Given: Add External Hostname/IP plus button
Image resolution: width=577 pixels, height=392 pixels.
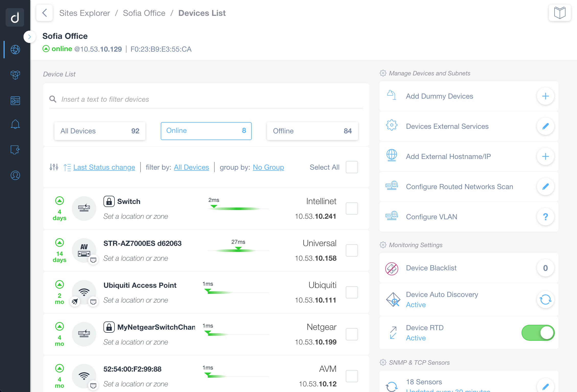Looking at the screenshot, I should 545,156.
